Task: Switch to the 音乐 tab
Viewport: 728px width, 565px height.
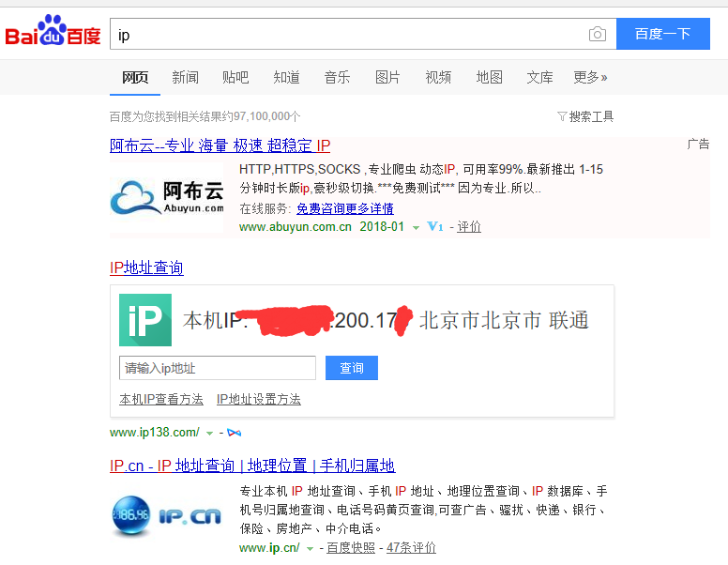Action: [x=337, y=77]
